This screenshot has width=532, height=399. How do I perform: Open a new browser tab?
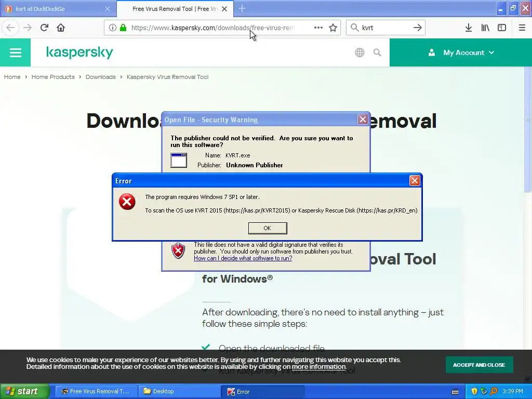[242, 9]
